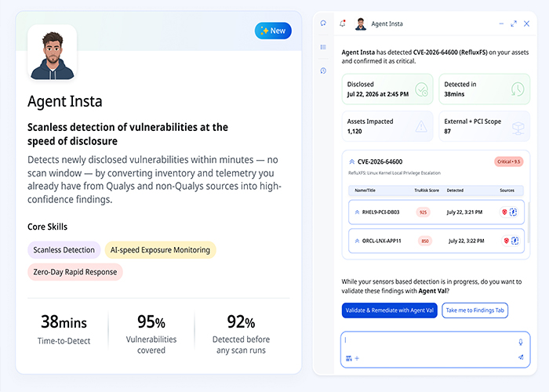This screenshot has width=549, height=392.
Task: Open the chat icon in the sidebar
Action: coord(323,23)
